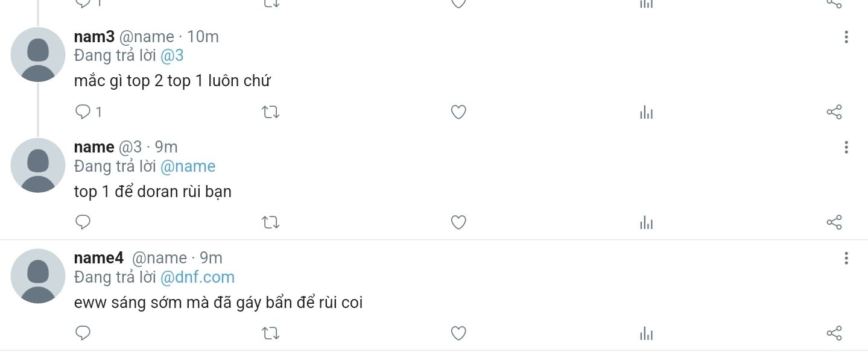Like the 'top 1 để doran' tweet
The width and height of the screenshot is (868, 352).
coord(458,222)
